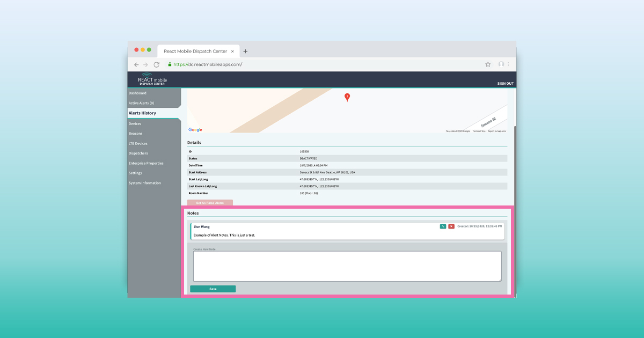Open a new browser tab with plus

(x=246, y=52)
